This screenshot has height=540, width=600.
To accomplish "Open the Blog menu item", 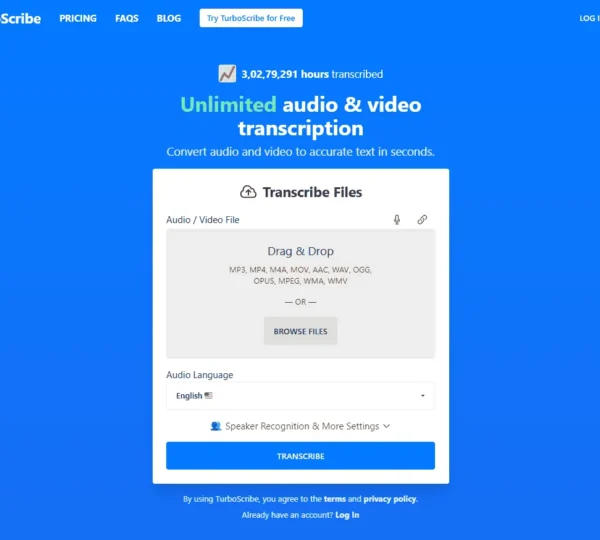I will [x=169, y=18].
